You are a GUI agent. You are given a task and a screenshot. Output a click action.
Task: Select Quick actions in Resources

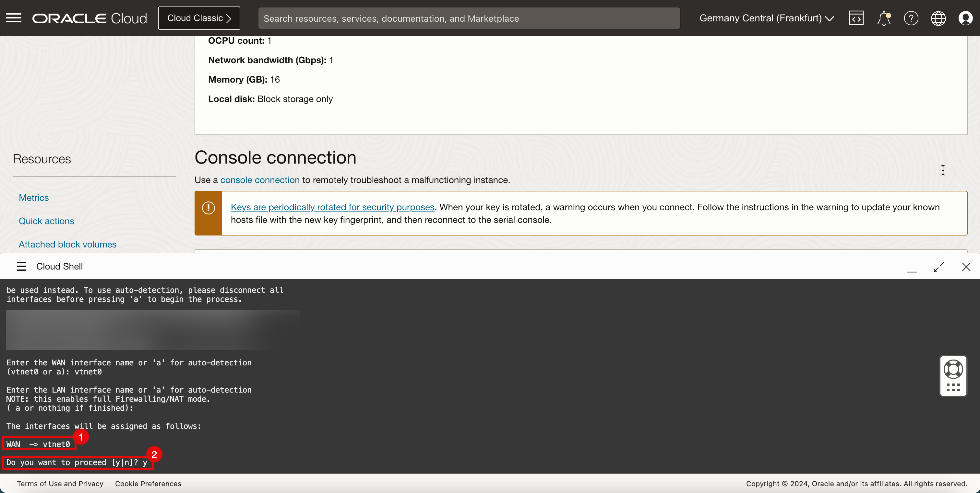click(x=46, y=221)
